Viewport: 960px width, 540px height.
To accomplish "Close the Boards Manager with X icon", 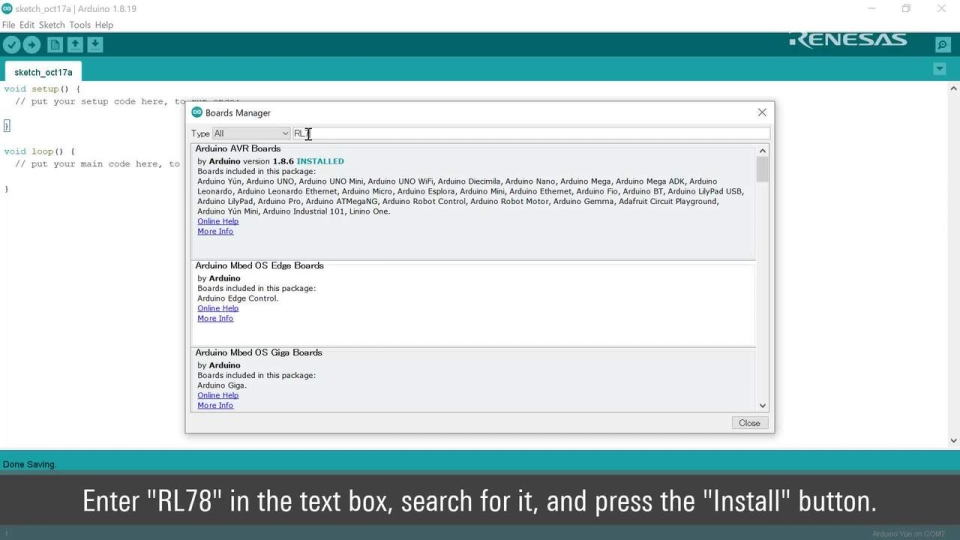I will pyautogui.click(x=762, y=113).
